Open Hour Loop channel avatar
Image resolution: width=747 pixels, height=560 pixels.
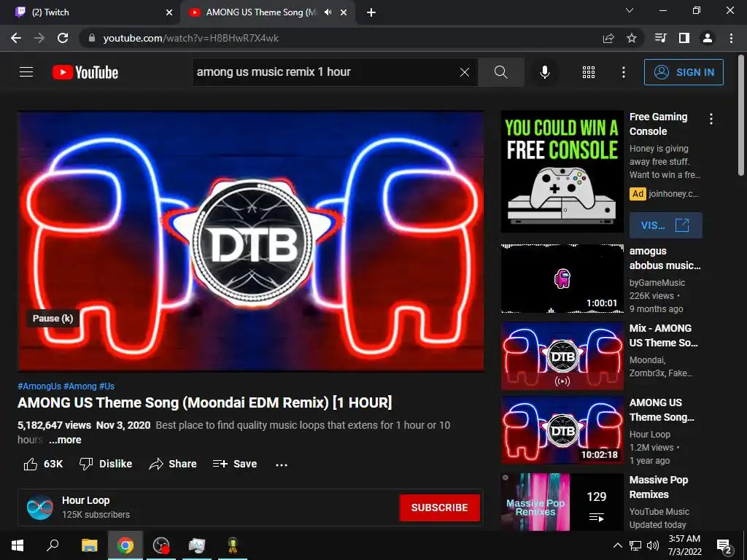coord(40,507)
